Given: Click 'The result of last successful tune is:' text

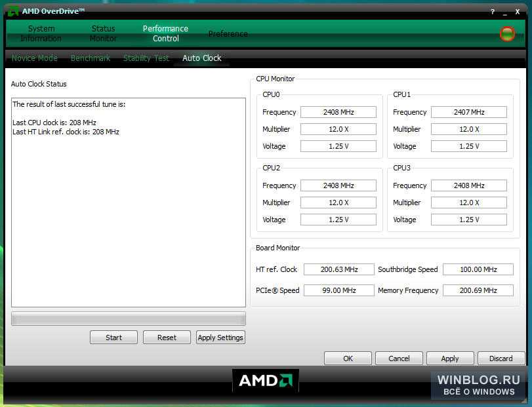Looking at the screenshot, I should point(69,104).
